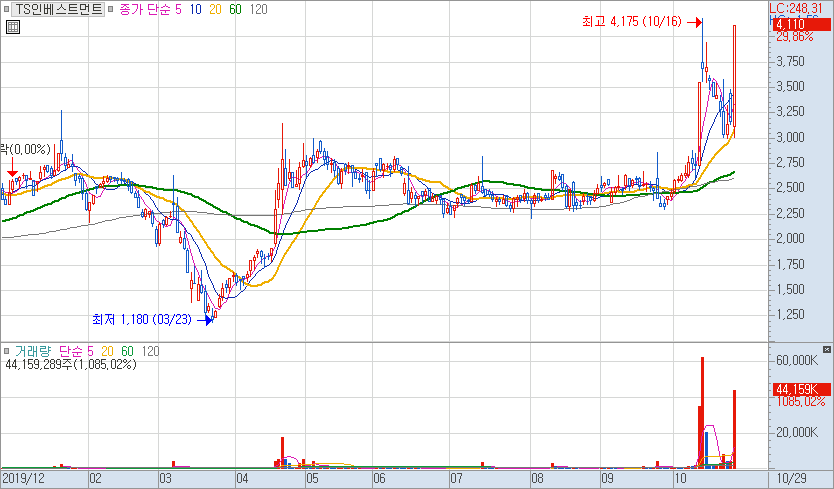Open the data table grid icon
The height and width of the screenshot is (489, 834).
point(13,27)
